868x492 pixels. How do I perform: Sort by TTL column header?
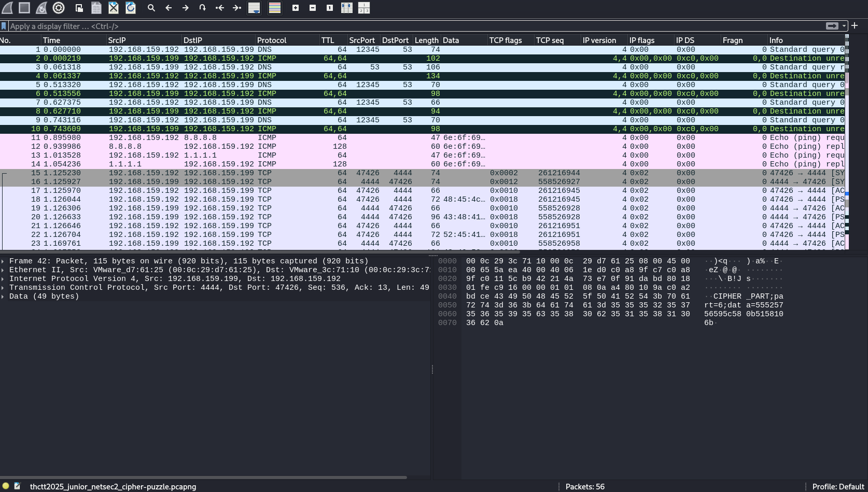(x=333, y=40)
